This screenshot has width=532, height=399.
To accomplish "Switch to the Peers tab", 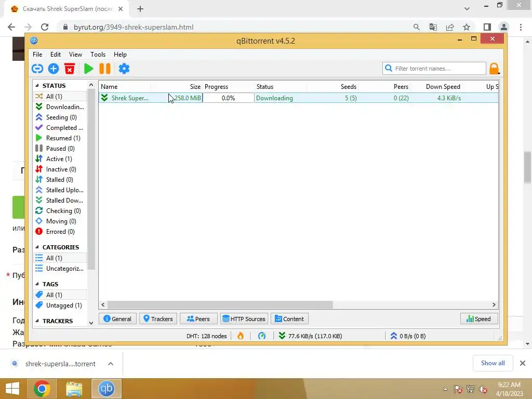I will [x=198, y=319].
